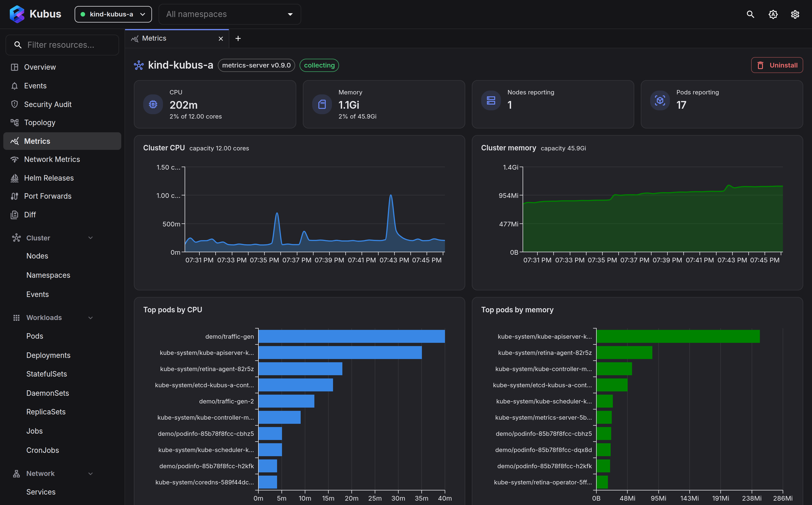This screenshot has width=812, height=505.
Task: Click the CPU chip icon card
Action: pos(153,104)
